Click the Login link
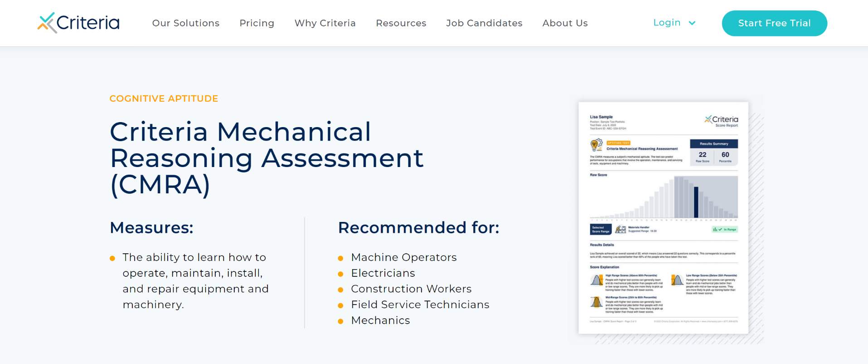 click(x=667, y=23)
